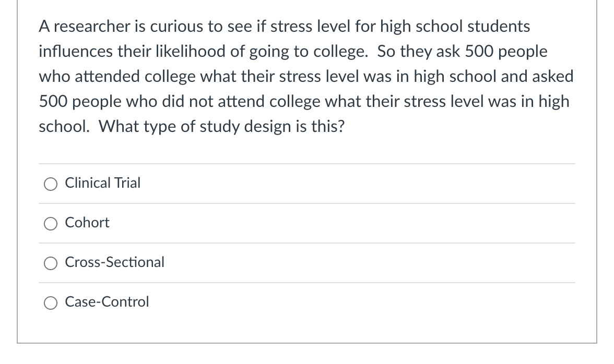Screen dimensions: 614x364
Task: Click the "Case-Control" answer label
Action: click(x=107, y=301)
